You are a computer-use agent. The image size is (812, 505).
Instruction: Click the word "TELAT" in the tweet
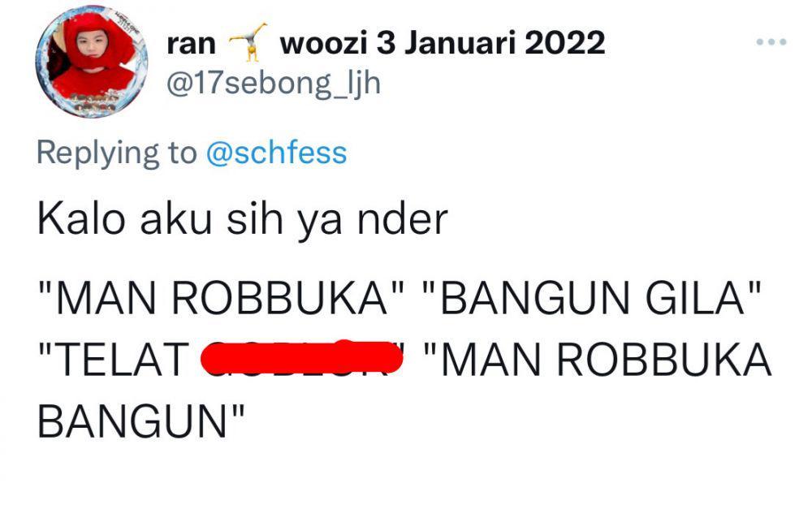click(x=121, y=359)
